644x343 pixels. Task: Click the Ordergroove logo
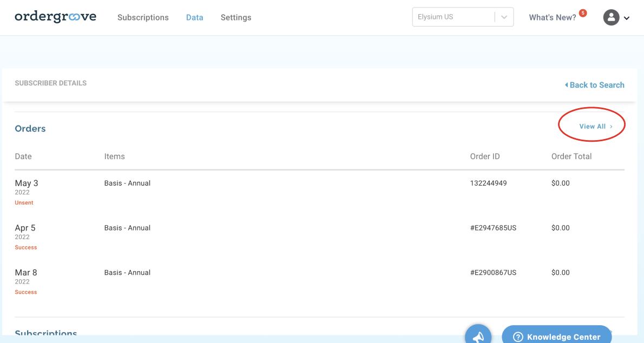click(x=55, y=17)
